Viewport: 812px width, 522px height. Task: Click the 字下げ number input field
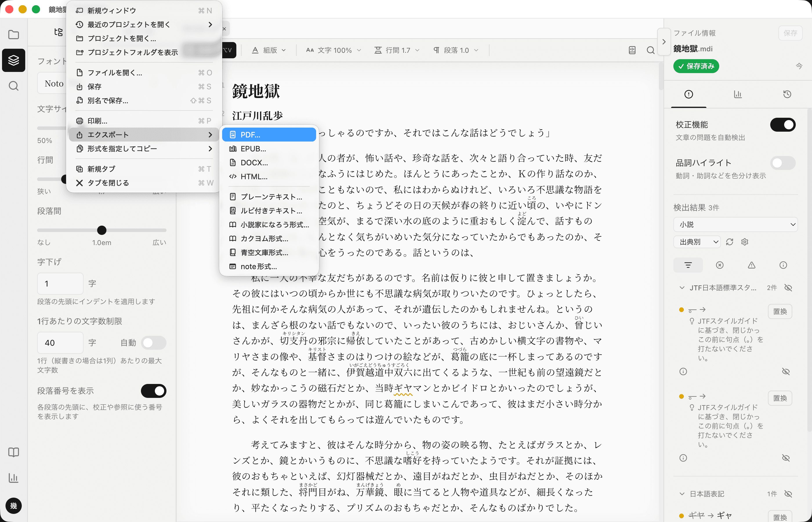click(60, 283)
